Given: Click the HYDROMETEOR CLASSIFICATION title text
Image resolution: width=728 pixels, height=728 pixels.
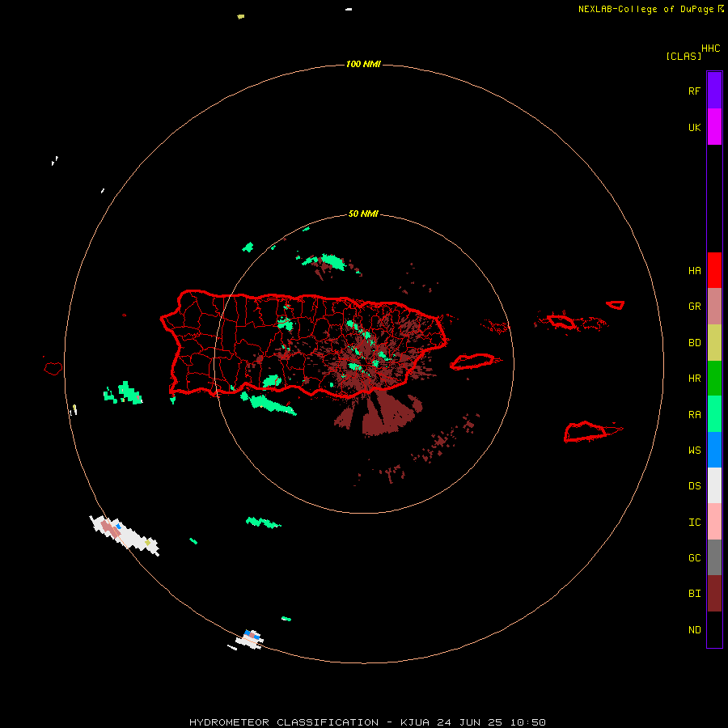Looking at the screenshot, I should [284, 722].
